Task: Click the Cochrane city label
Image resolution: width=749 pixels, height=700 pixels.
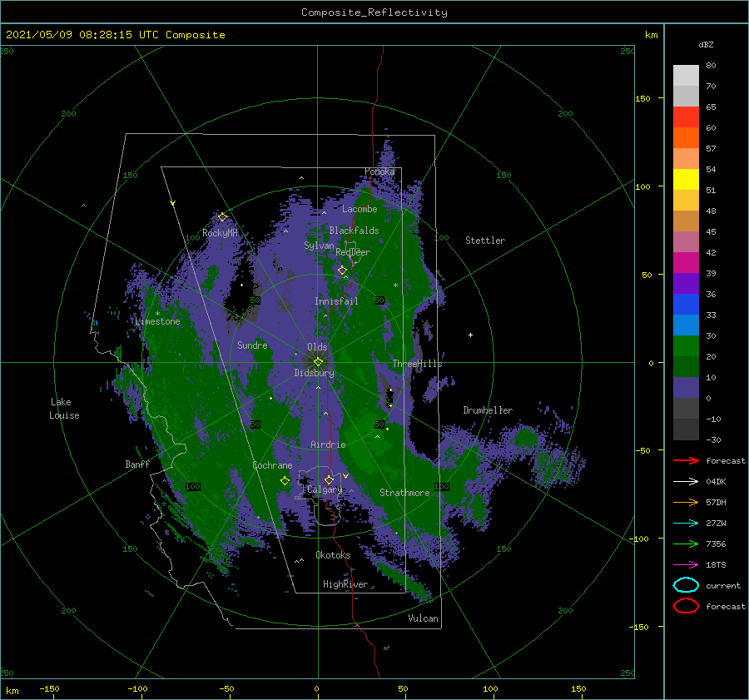Action: pos(272,465)
